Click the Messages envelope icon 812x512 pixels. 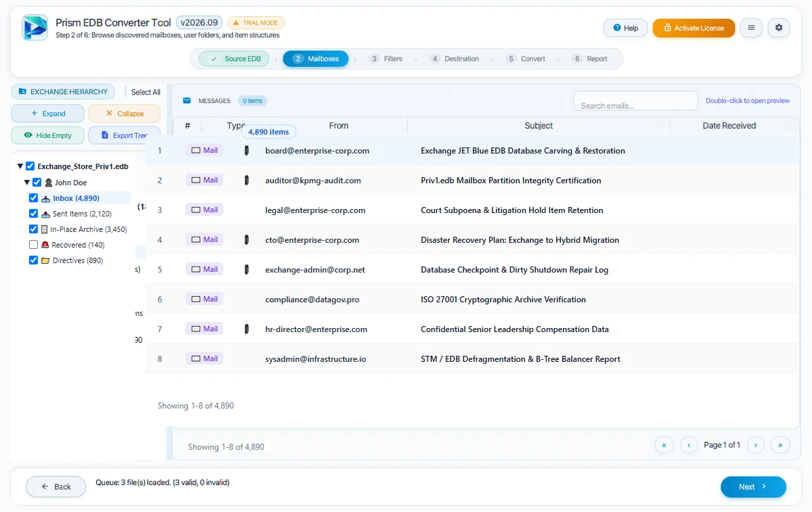coord(187,101)
